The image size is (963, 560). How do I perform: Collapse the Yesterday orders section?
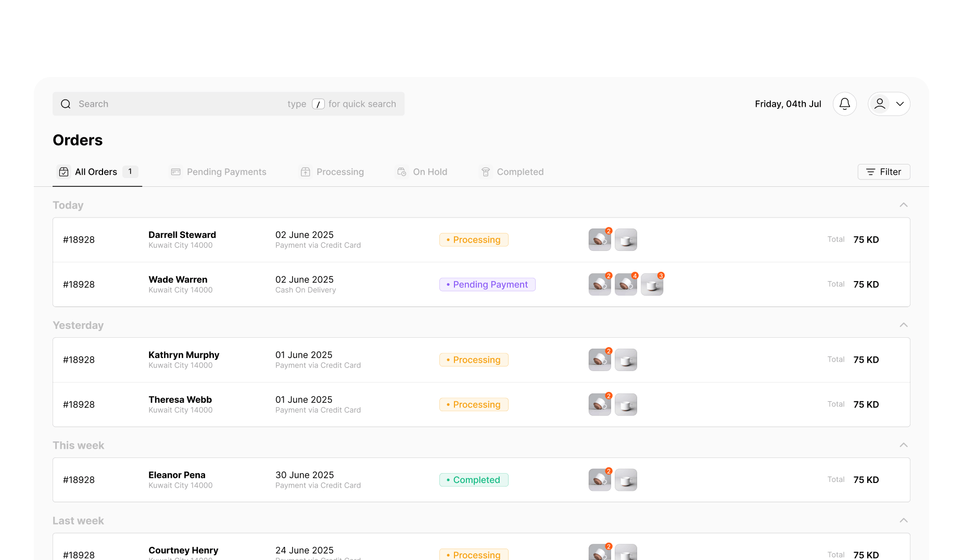click(904, 325)
